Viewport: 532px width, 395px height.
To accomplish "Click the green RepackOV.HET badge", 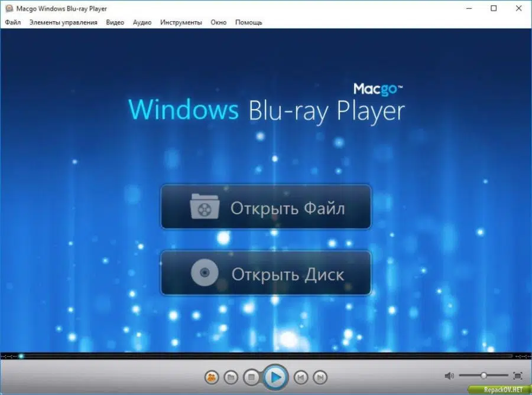I will (x=499, y=390).
